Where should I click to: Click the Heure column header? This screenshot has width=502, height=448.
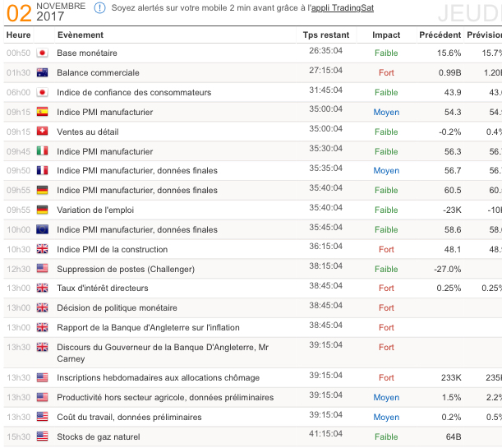[18, 35]
